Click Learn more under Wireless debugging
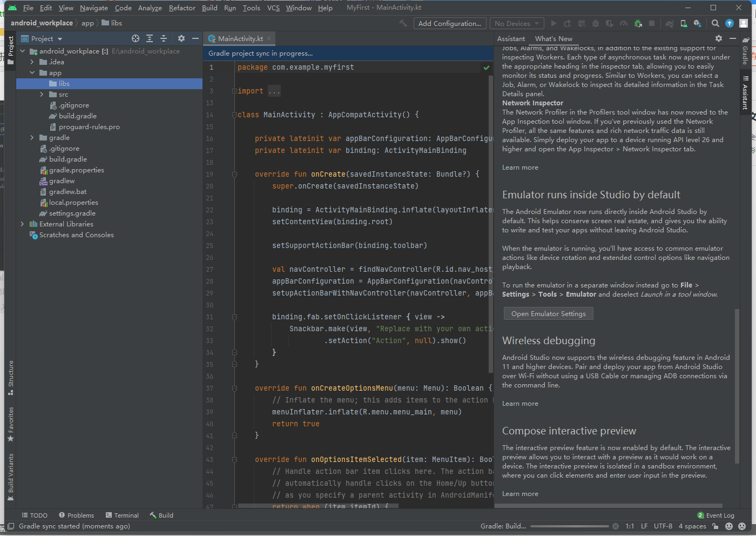 click(520, 404)
